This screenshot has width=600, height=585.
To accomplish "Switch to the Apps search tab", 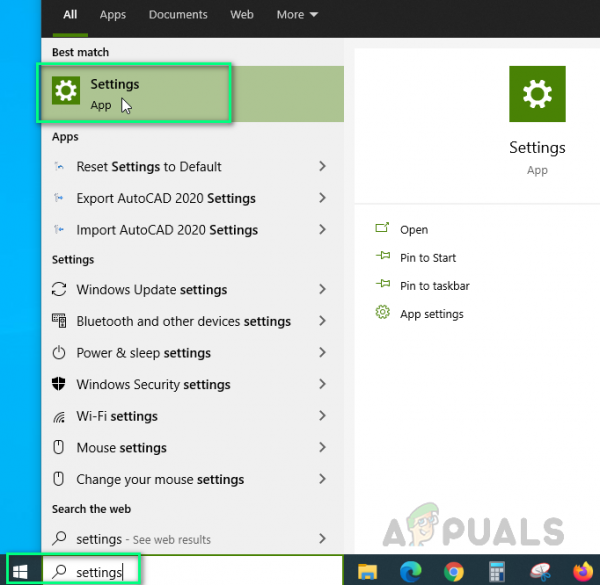I will tap(112, 15).
